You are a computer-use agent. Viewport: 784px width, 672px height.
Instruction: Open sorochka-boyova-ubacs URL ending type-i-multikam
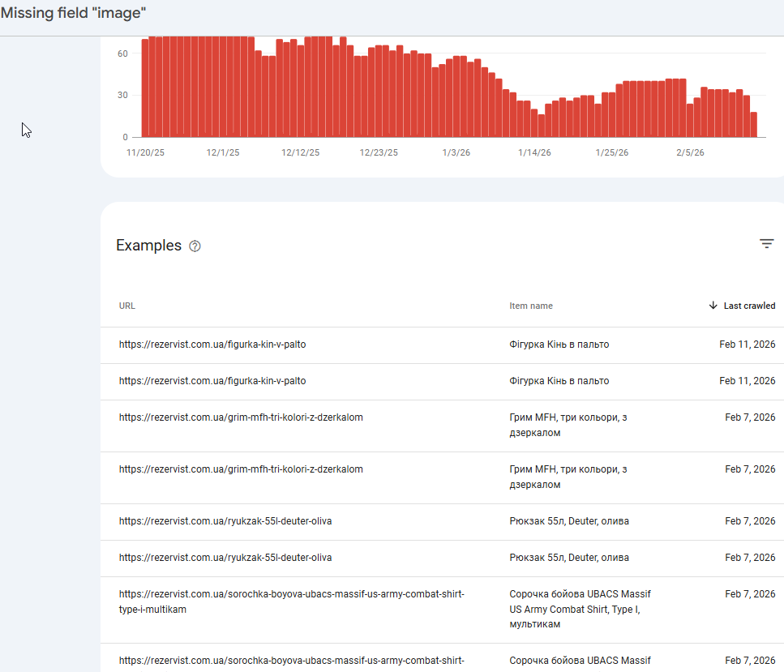292,601
